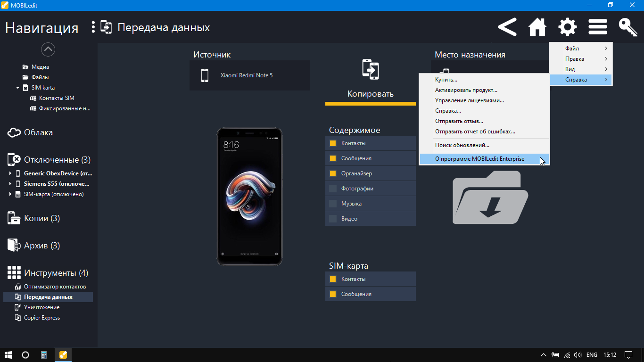644x362 pixels.
Task: Click the Контакты SIM icon
Action: 33,98
